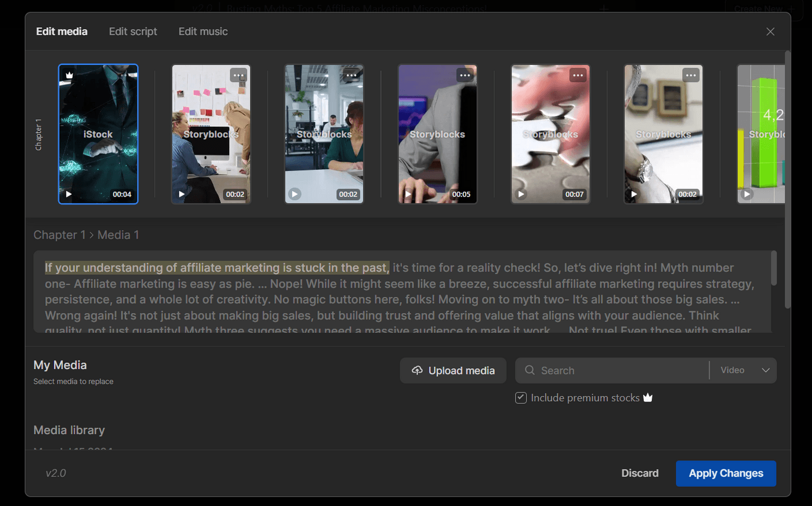Viewport: 812px width, 506px height.
Task: Uncheck Include premium stocks
Action: coord(520,397)
